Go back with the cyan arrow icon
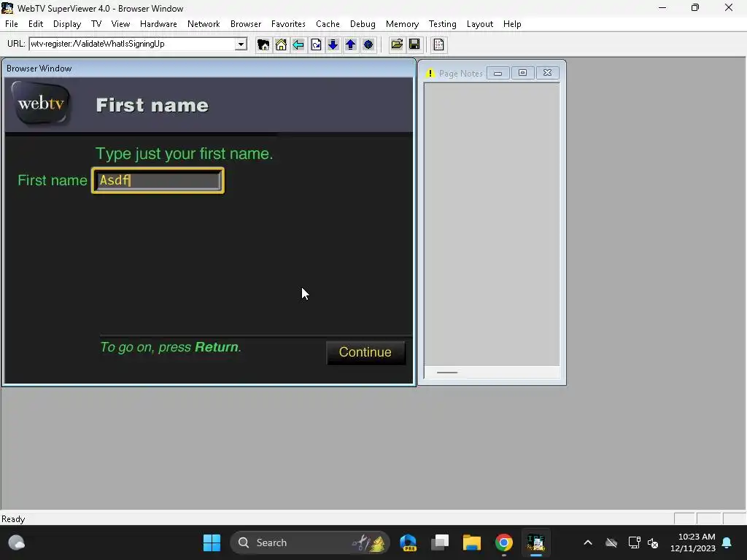 pyautogui.click(x=298, y=44)
